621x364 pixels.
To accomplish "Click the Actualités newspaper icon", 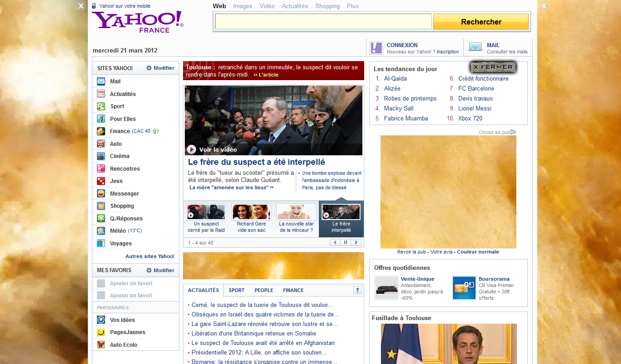I will point(101,94).
